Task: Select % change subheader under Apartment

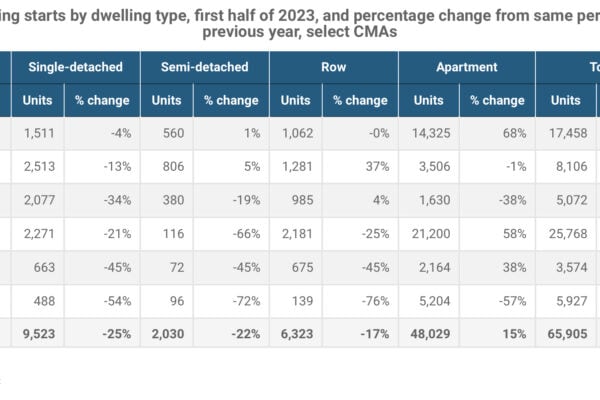Action: point(497,100)
